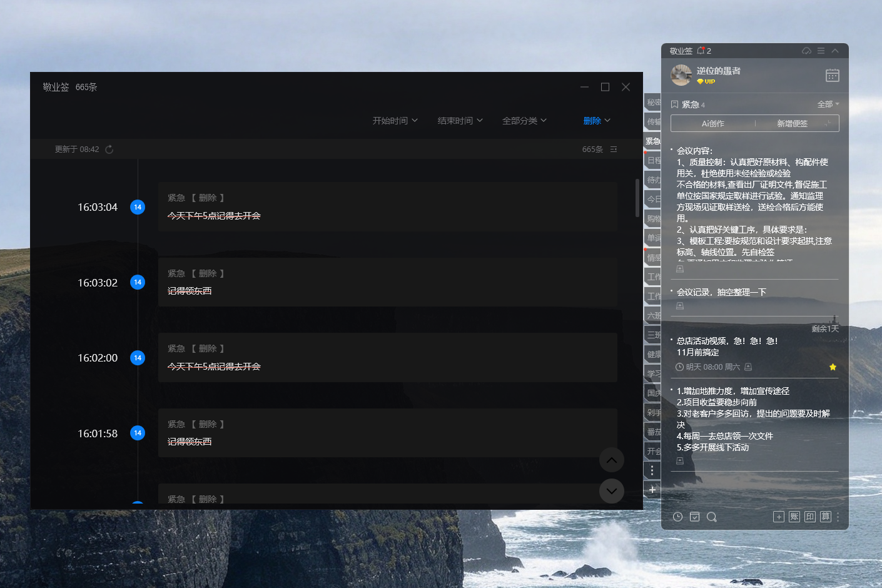Click the 更新于 08:42 text
This screenshot has height=588, width=882.
click(77, 150)
